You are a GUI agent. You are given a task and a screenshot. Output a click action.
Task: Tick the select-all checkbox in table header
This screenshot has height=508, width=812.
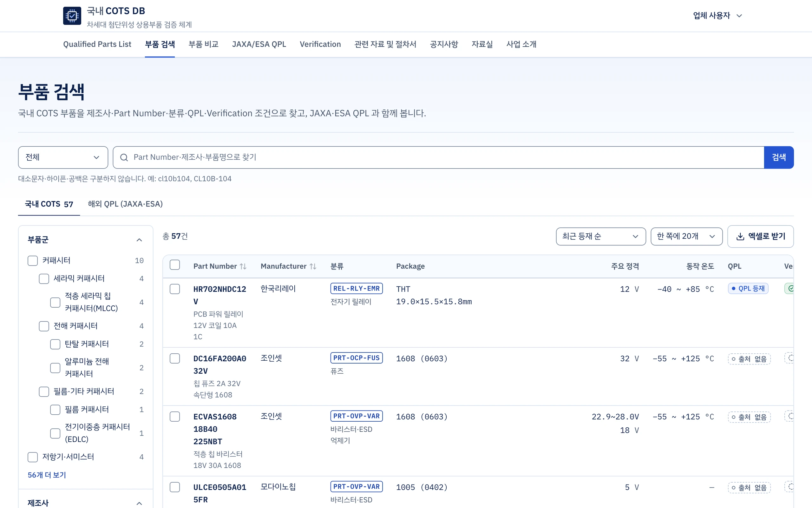[175, 265]
